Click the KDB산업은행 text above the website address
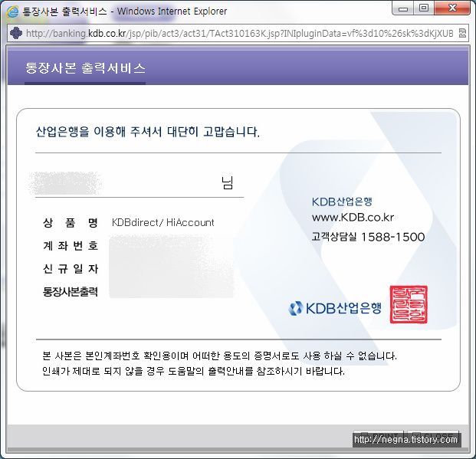This screenshot has height=459, width=476. (342, 202)
